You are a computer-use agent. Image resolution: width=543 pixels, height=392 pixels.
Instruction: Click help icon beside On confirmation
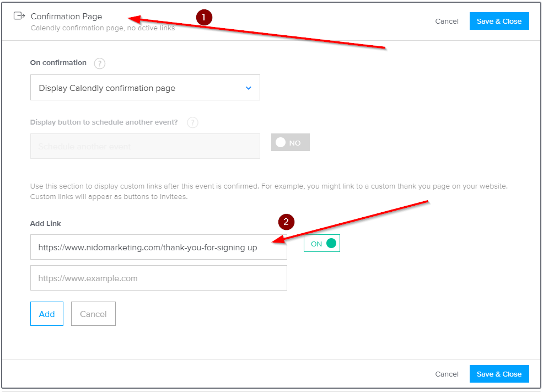click(x=99, y=63)
